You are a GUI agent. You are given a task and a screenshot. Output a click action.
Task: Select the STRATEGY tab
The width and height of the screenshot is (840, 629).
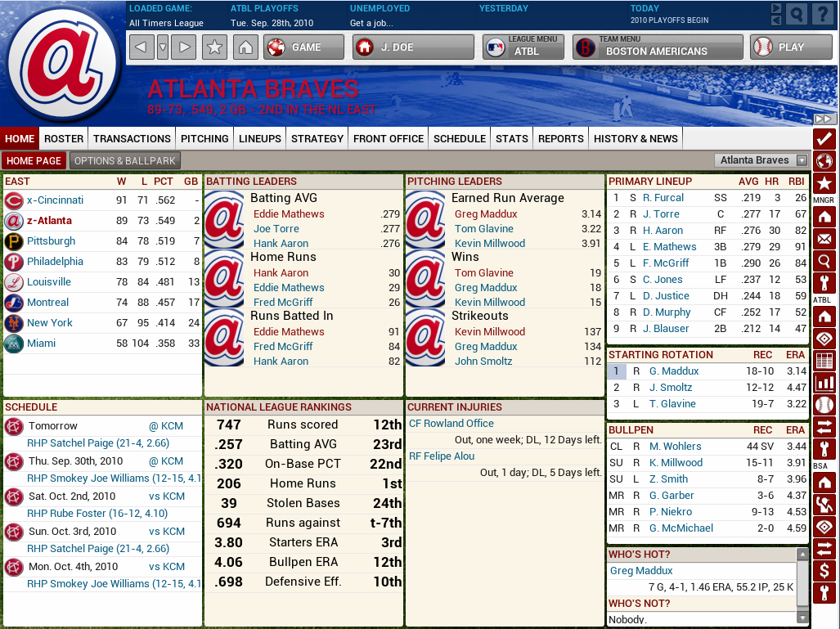pyautogui.click(x=317, y=139)
